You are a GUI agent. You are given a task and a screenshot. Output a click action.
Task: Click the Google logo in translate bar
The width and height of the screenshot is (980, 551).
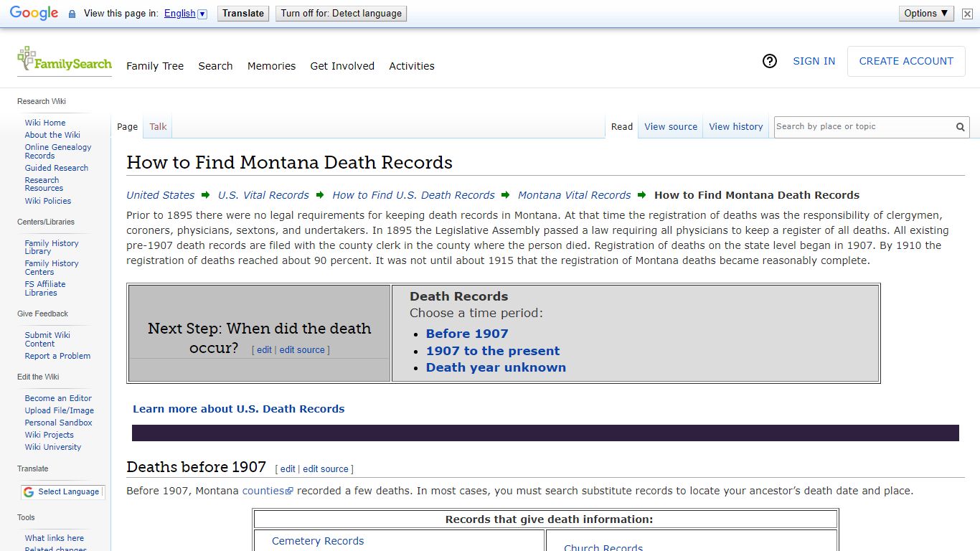(x=34, y=14)
